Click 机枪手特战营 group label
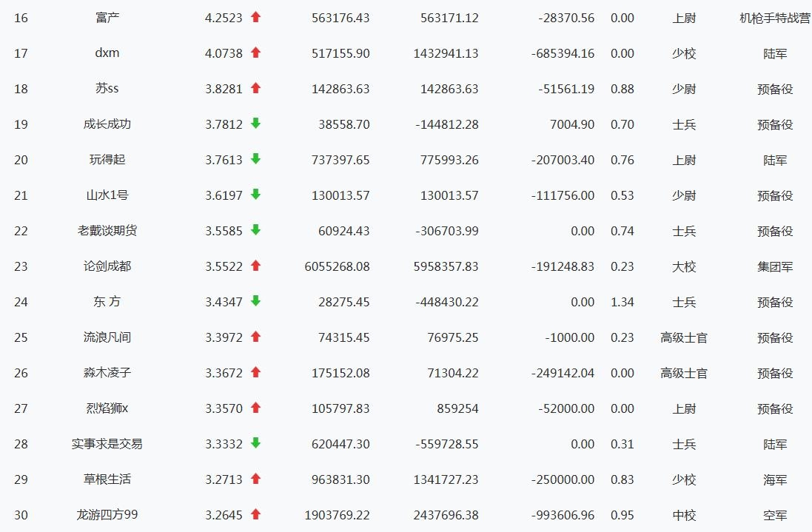The image size is (812, 532). [x=775, y=18]
